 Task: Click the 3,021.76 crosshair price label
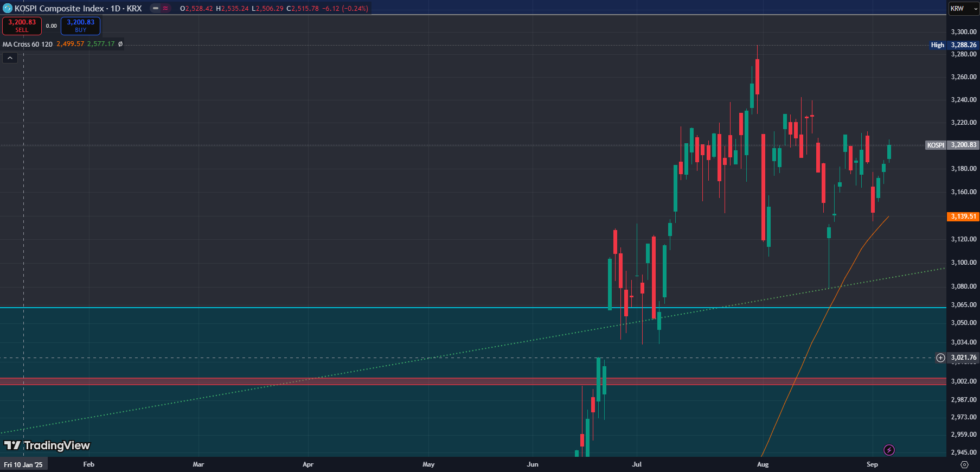pos(963,358)
